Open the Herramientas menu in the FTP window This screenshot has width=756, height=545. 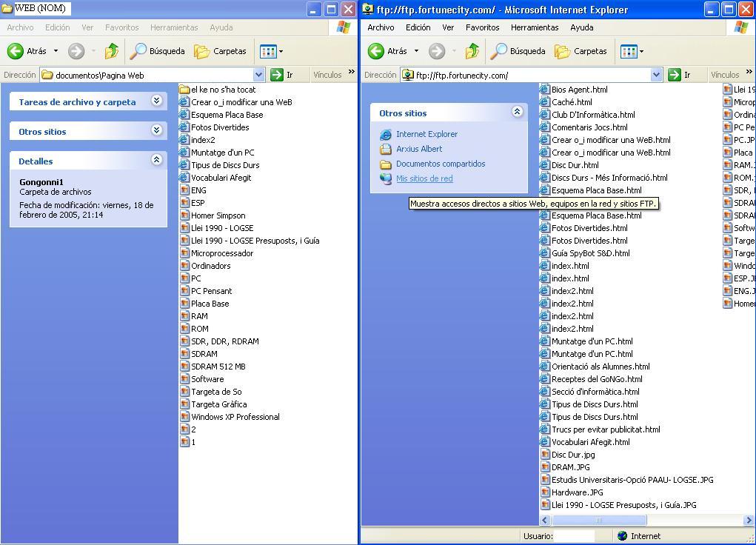[534, 27]
